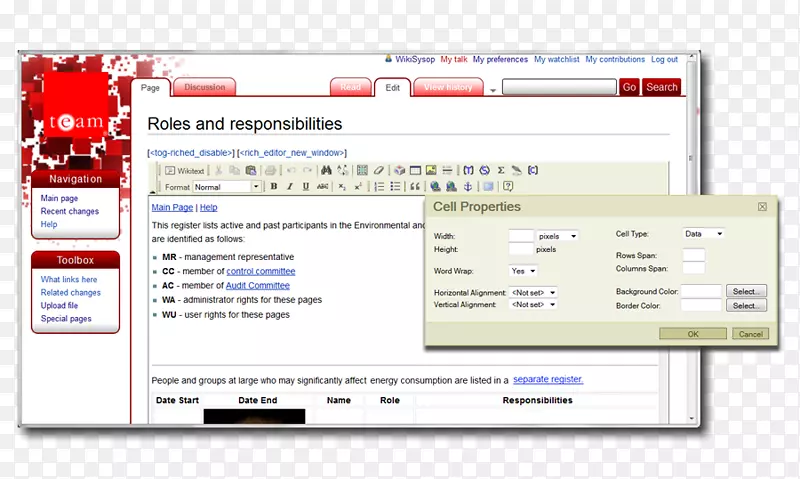This screenshot has height=479, width=800.
Task: Open the View history tab
Action: [x=448, y=87]
